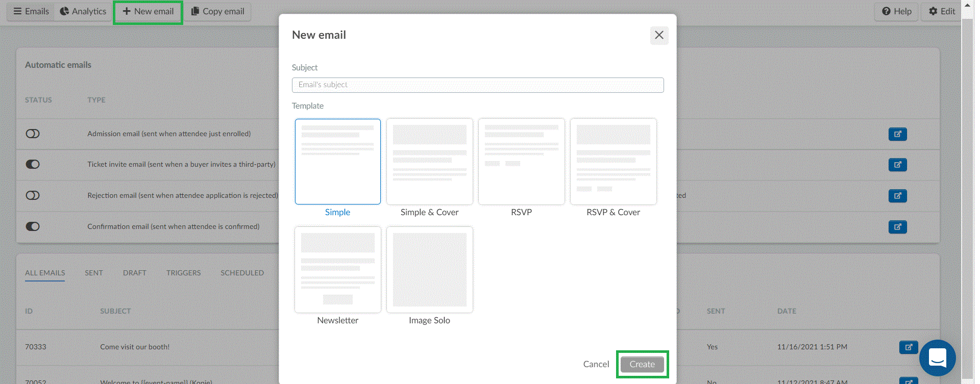Screen dimensions: 980x384
Task: Click the DATE column header
Action: (x=787, y=311)
